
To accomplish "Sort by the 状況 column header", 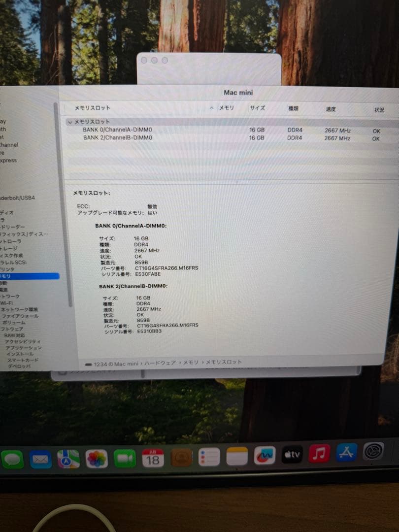I will pos(379,110).
